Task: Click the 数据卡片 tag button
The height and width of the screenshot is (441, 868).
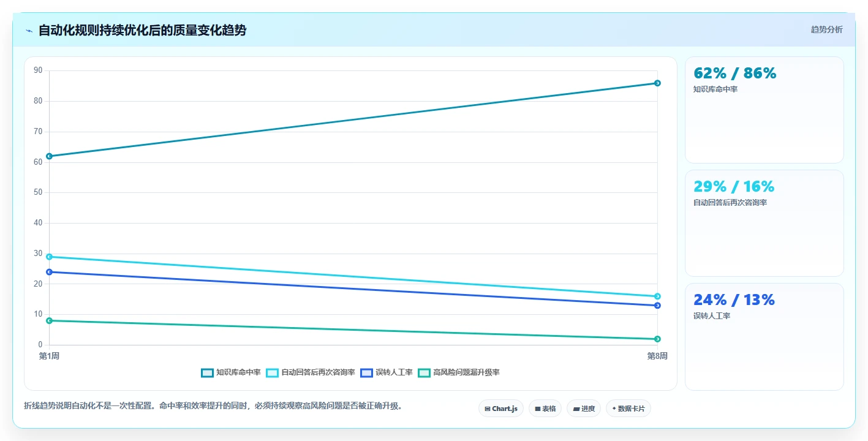Action: (x=628, y=409)
